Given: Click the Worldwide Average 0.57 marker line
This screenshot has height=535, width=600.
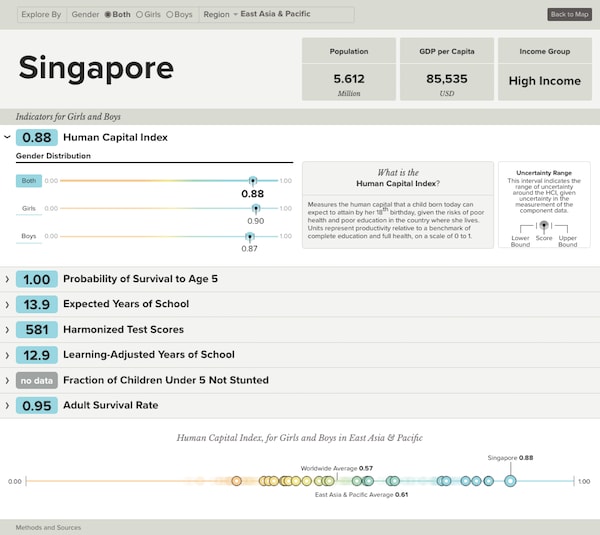Looking at the screenshot, I should click(x=337, y=476).
